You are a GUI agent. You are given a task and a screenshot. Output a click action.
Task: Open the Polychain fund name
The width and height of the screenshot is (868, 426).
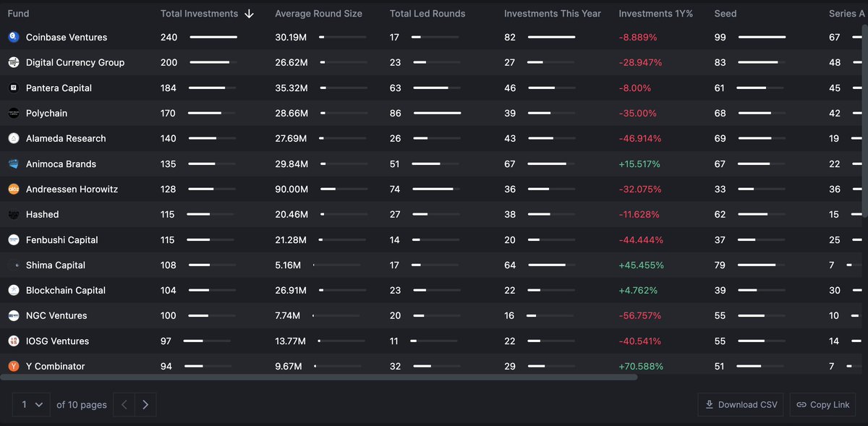46,113
